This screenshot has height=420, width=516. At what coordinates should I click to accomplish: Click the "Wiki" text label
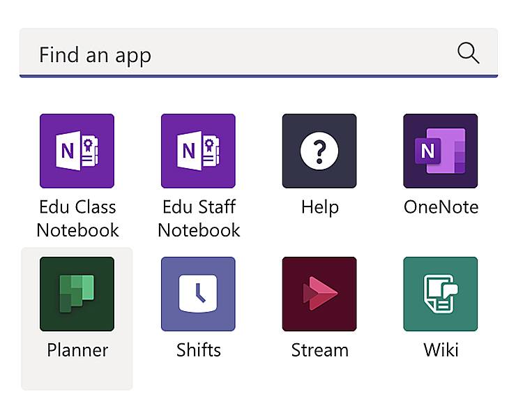pos(441,350)
